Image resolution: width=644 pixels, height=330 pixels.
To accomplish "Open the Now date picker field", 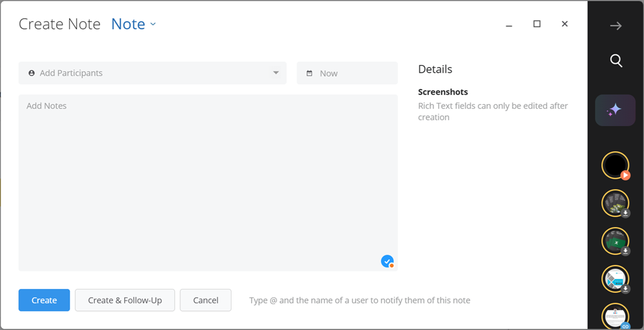I will pyautogui.click(x=347, y=73).
